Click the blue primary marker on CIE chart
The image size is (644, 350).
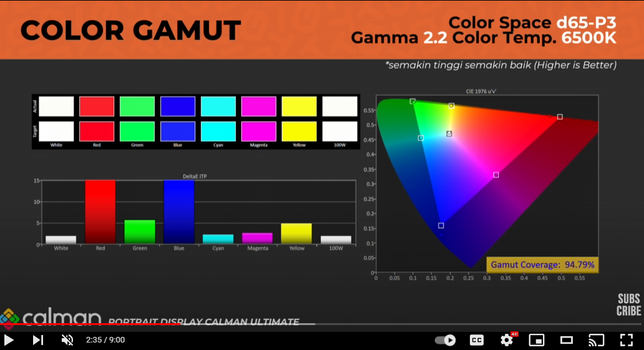pos(441,225)
